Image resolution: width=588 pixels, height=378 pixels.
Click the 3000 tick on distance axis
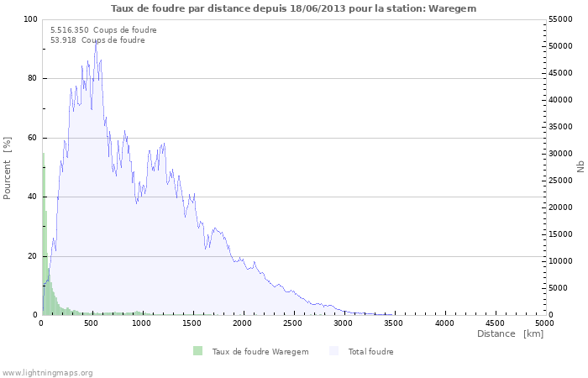coord(343,323)
